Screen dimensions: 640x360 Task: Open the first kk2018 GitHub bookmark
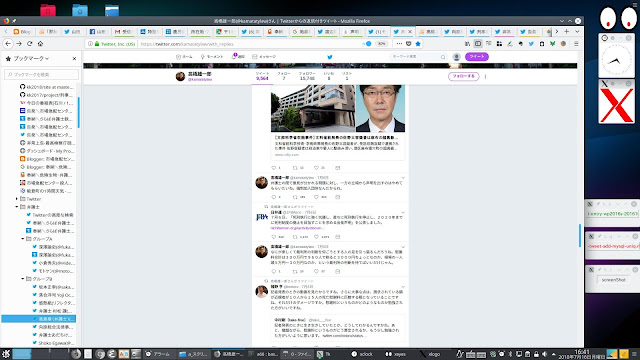point(47,87)
